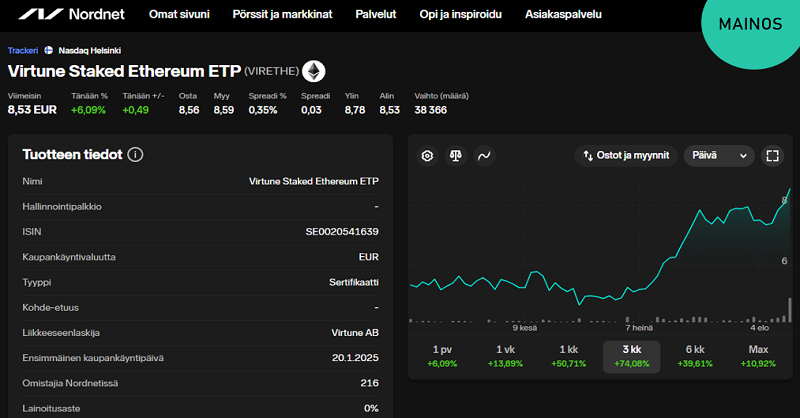Open the Päivä interval dropdown

tap(719, 156)
